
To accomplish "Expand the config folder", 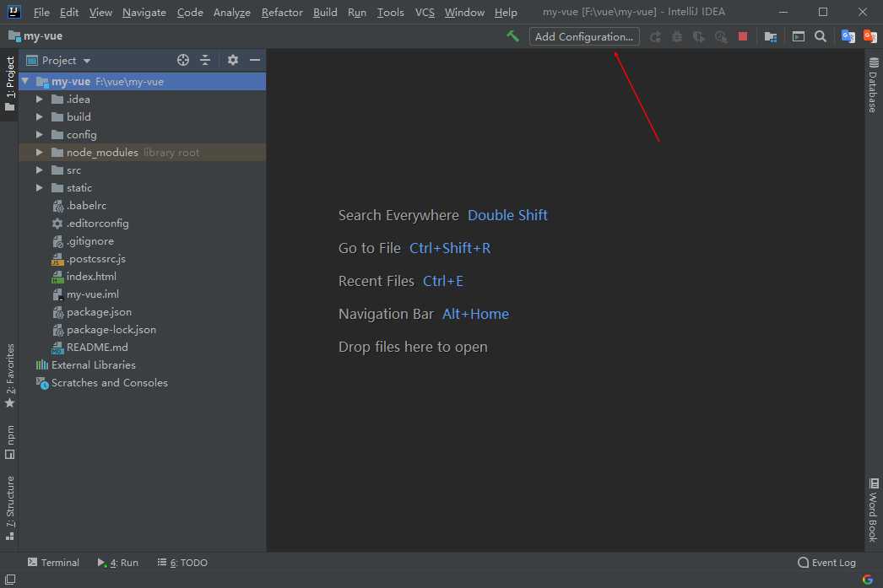I will tap(39, 134).
